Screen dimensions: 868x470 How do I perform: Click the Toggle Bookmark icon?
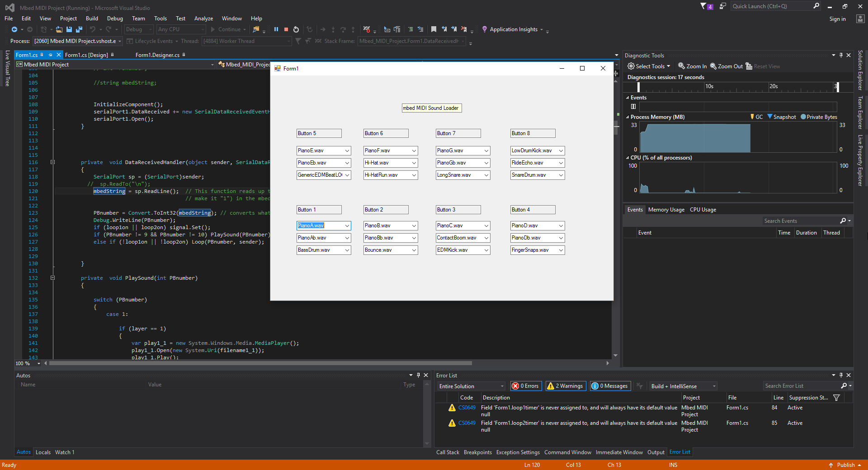[434, 29]
